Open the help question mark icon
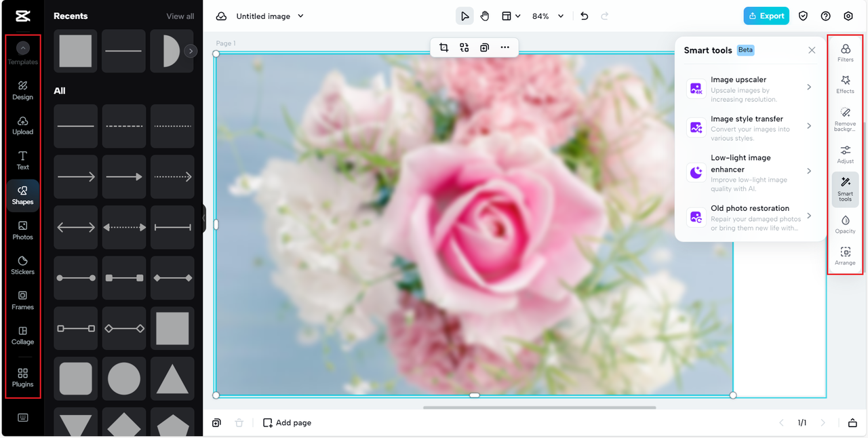 [825, 16]
